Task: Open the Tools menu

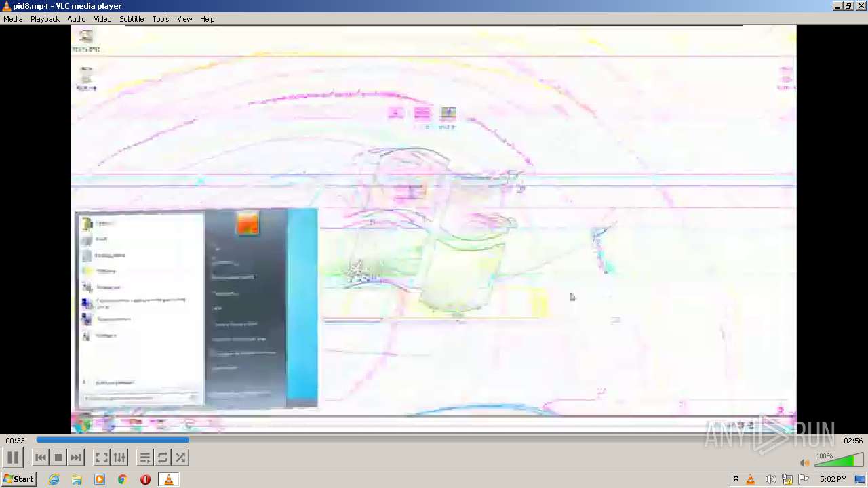Action: [161, 19]
